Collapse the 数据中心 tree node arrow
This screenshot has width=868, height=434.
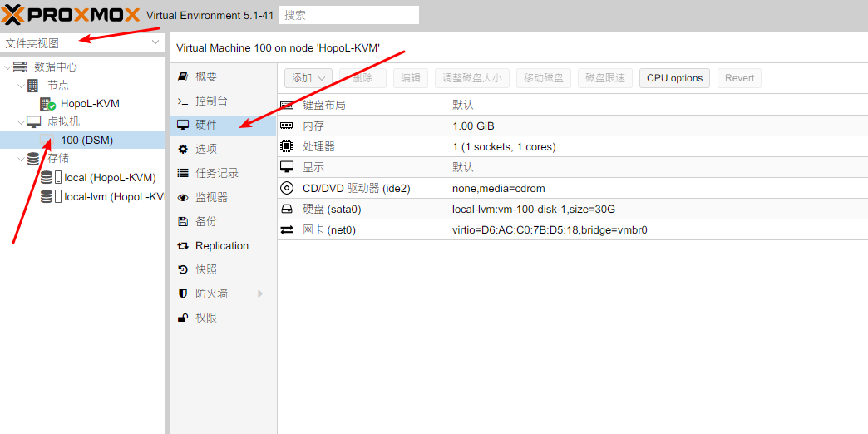pyautogui.click(x=7, y=67)
